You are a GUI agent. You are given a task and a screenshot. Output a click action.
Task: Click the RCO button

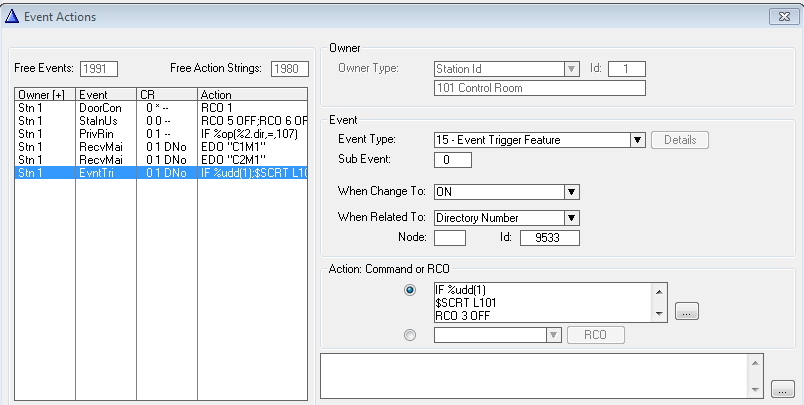pos(595,335)
